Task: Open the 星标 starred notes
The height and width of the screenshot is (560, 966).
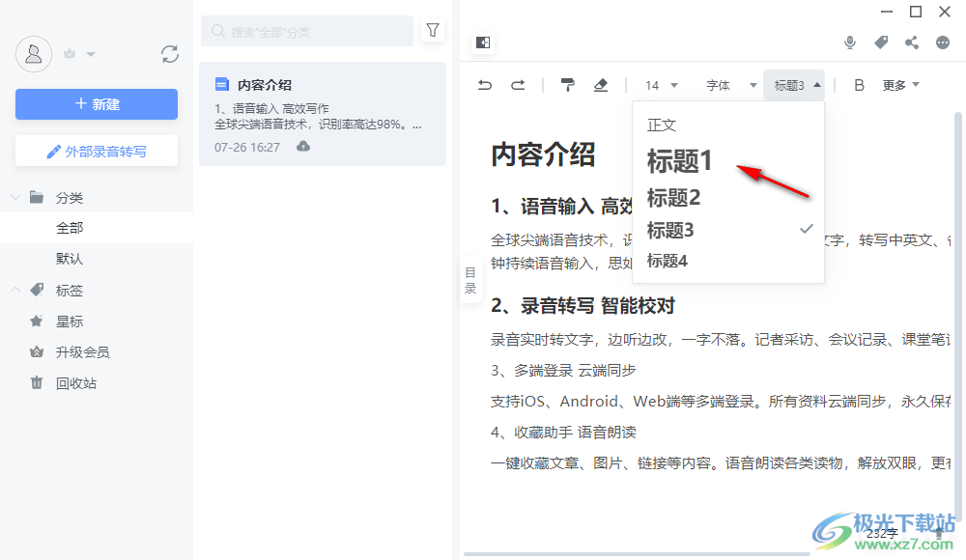Action: coord(70,321)
